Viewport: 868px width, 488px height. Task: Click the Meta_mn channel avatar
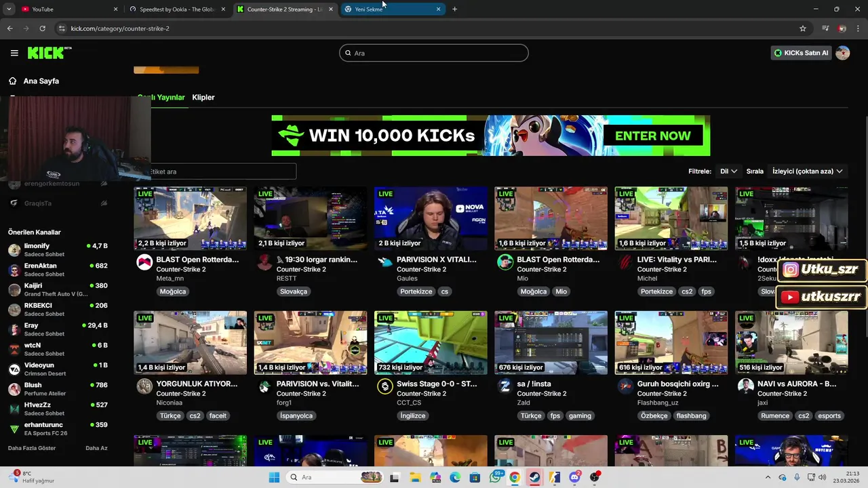pos(144,262)
